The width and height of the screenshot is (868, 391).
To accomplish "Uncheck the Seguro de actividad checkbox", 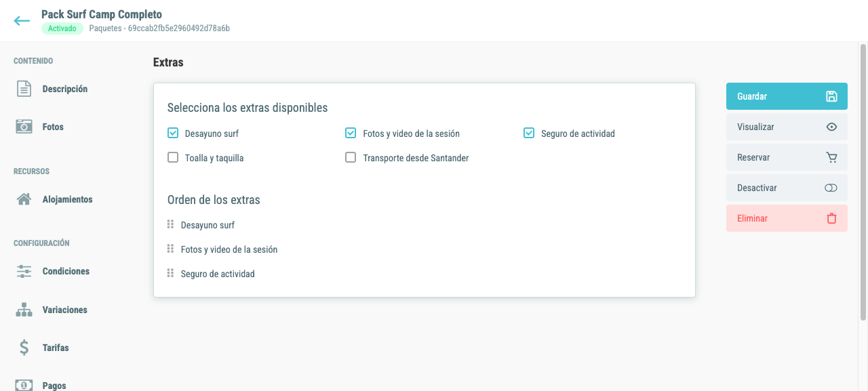I will click(x=529, y=133).
